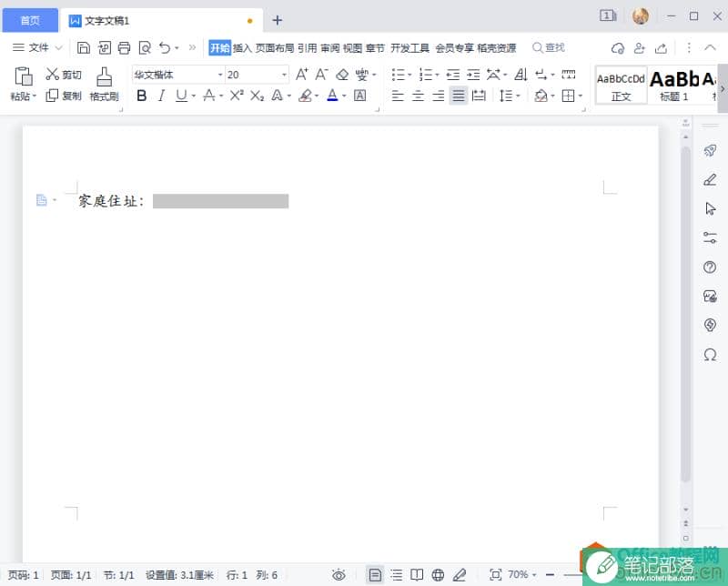
Task: Open the help icon in sidebar
Action: point(710,268)
